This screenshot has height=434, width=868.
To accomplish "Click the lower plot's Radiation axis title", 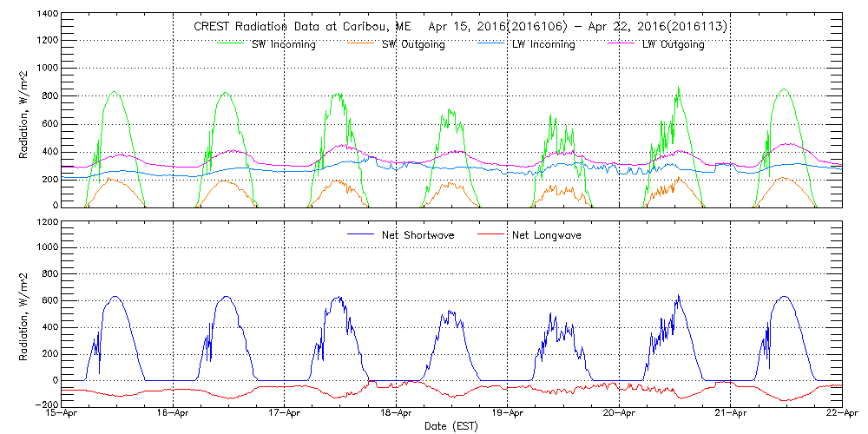I will 26,312.
